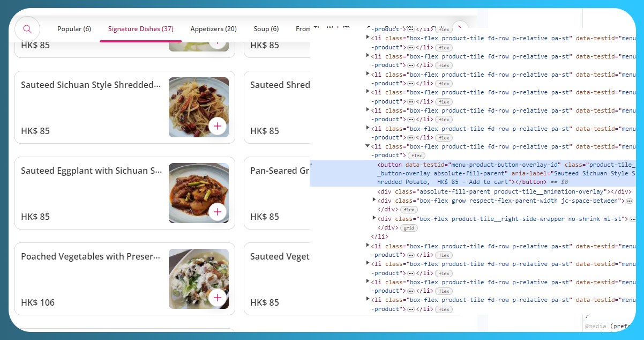The height and width of the screenshot is (340, 644).
Task: Collapse the expanded li product-tile element
Action: pos(368,146)
